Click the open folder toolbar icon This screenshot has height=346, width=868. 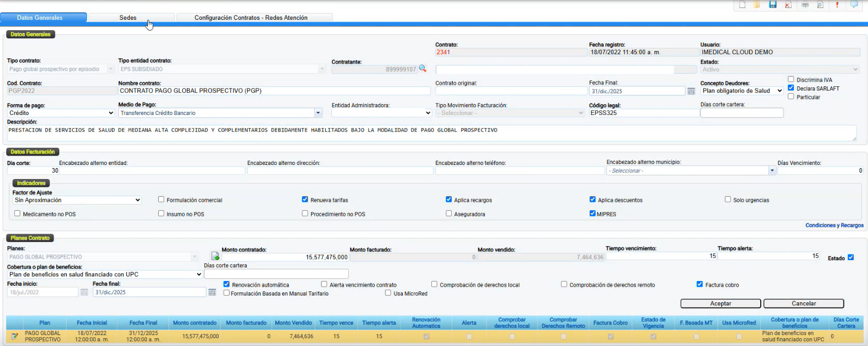(x=757, y=5)
